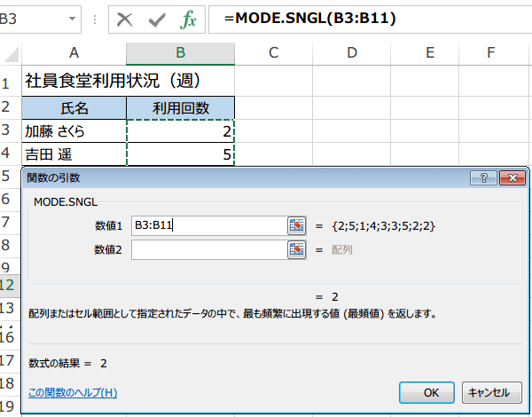Click the 数値1 input field
Image resolution: width=532 pixels, height=417 pixels.
point(209,225)
